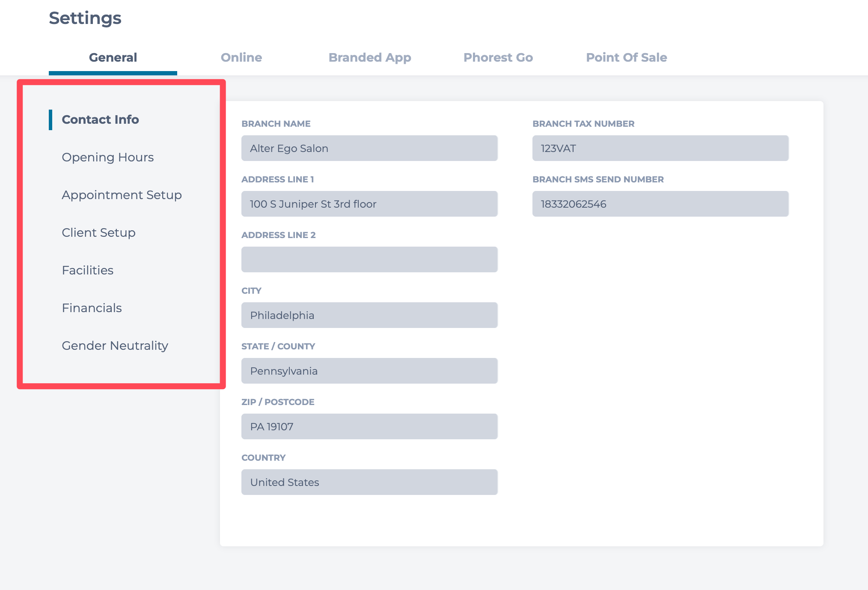Open Appointment Setup section
This screenshot has height=590, width=868.
(122, 195)
